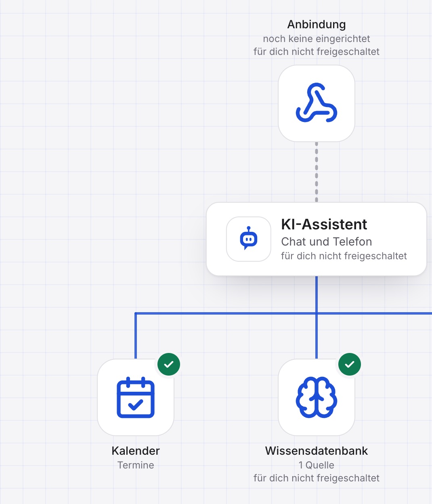Screen dimensions: 432x504
Task: Open the Wissensdatenbank brain icon node
Action: tap(317, 397)
